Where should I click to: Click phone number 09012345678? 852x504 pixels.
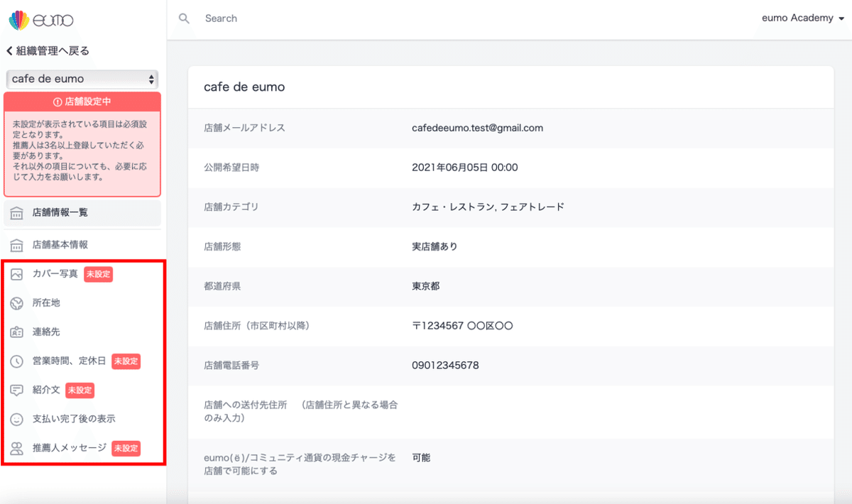click(x=445, y=366)
